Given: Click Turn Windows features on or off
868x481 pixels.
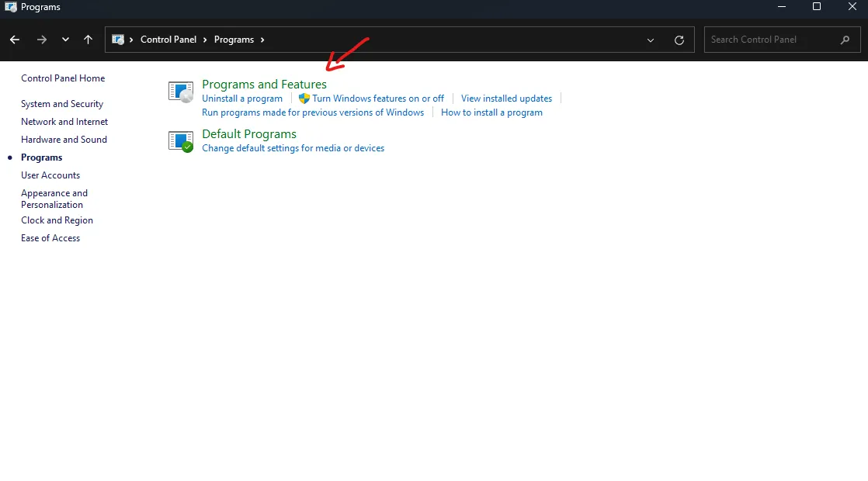Looking at the screenshot, I should 378,99.
